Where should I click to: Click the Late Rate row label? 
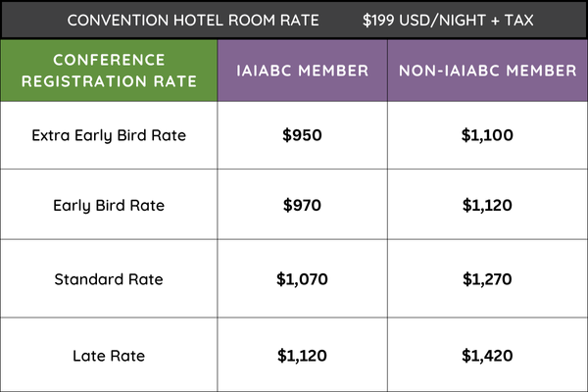point(109,354)
